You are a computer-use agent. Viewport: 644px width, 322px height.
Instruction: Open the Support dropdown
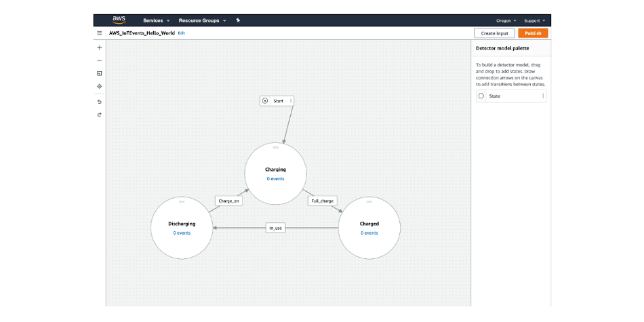534,20
